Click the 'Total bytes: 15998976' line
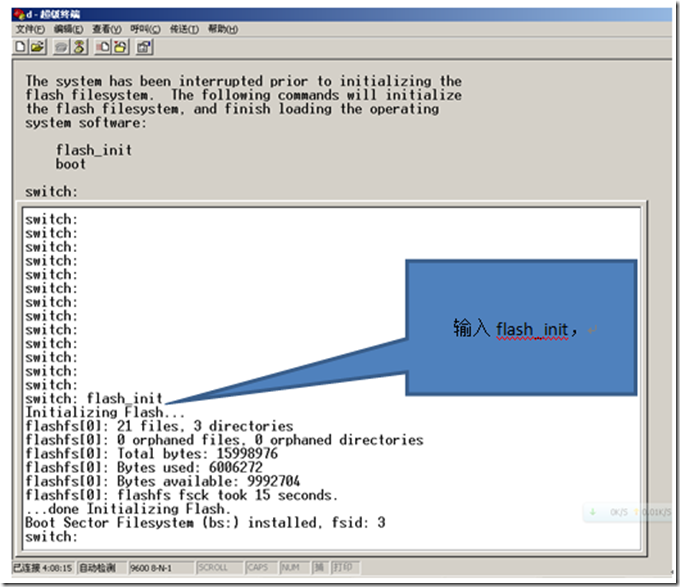This screenshot has height=587, width=680. [151, 453]
